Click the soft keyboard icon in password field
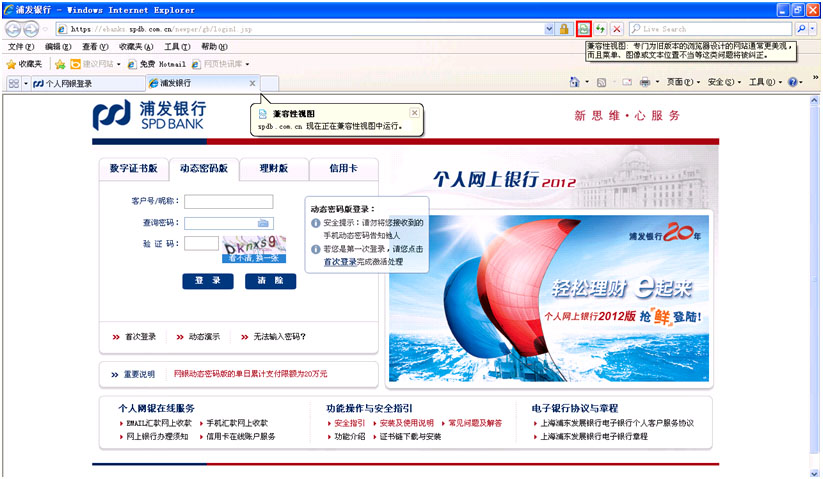Screen dimensions: 823x479 264,223
